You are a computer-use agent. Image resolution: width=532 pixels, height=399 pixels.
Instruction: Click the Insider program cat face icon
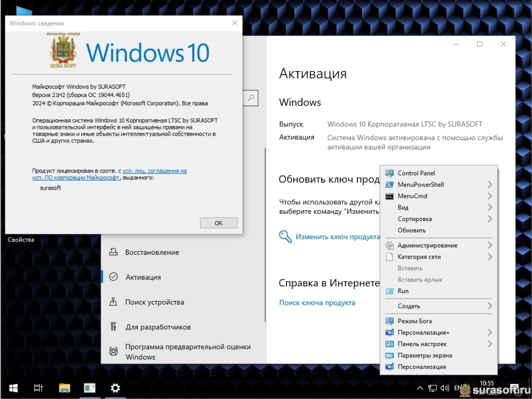point(113,352)
